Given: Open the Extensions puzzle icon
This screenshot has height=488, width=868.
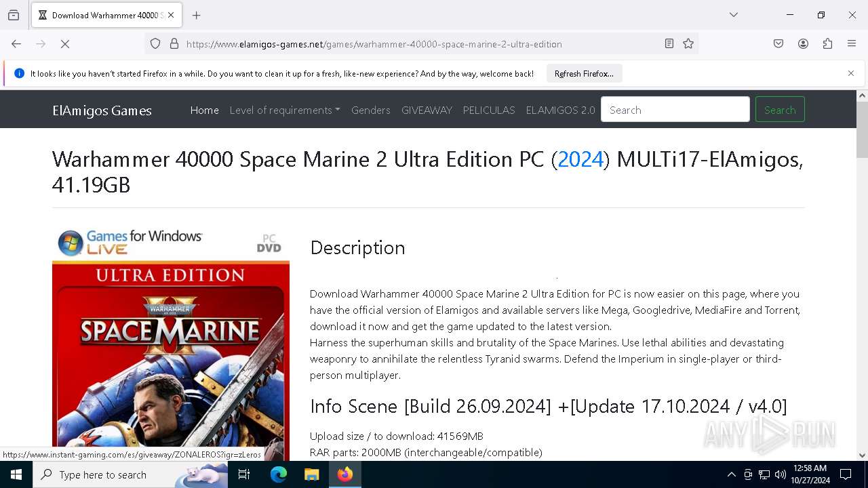Looking at the screenshot, I should 827,44.
